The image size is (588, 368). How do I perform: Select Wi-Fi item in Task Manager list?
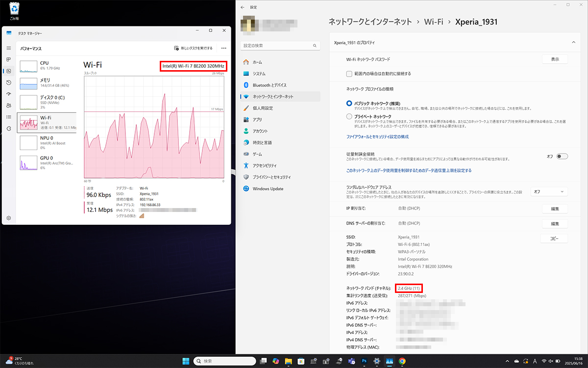point(47,122)
